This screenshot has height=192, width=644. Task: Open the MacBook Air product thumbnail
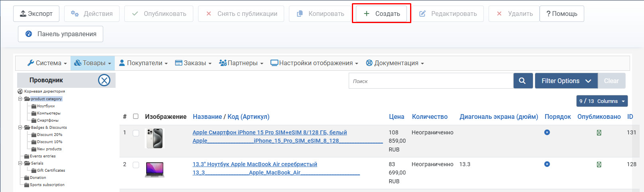pos(155,169)
